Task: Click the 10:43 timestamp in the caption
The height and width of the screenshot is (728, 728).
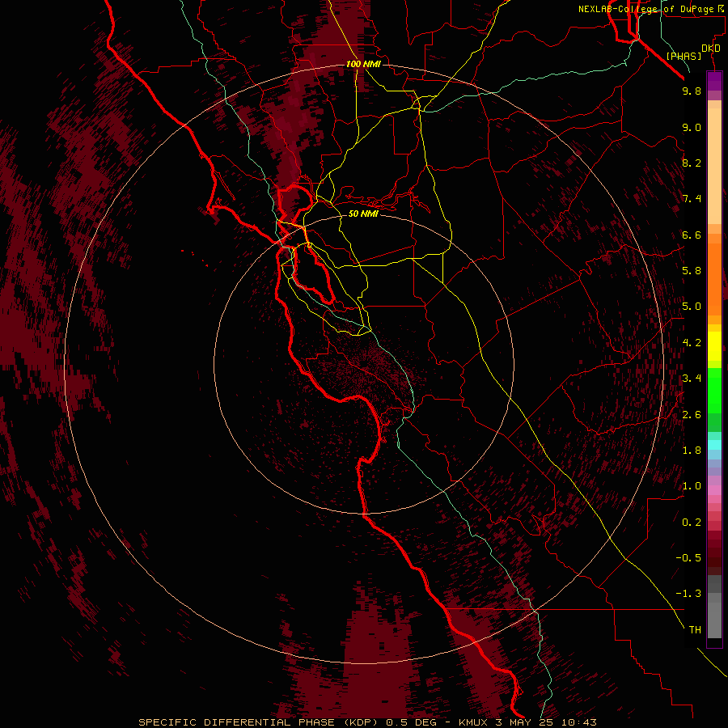Action: pyautogui.click(x=578, y=722)
